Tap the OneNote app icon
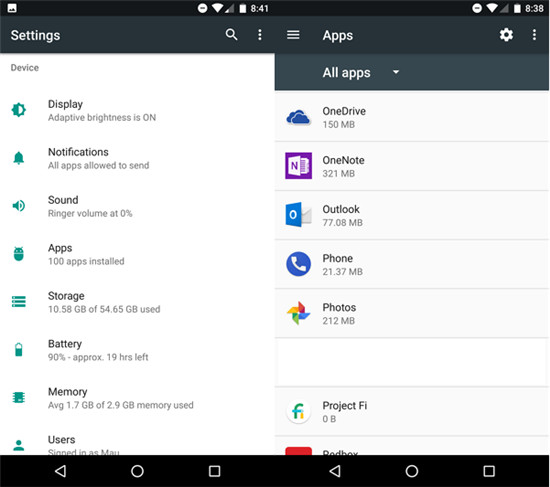The image size is (550, 487). 298,166
